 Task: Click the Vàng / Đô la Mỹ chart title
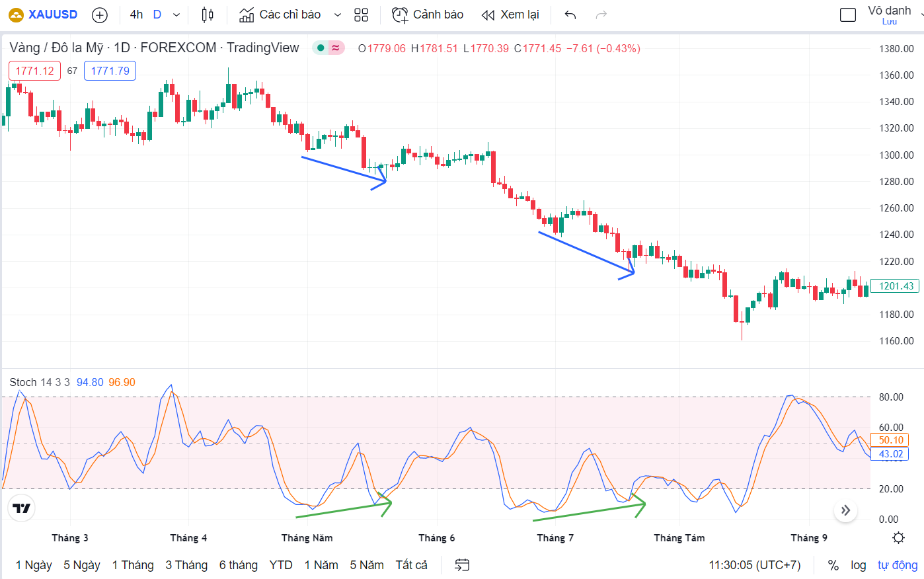(154, 48)
